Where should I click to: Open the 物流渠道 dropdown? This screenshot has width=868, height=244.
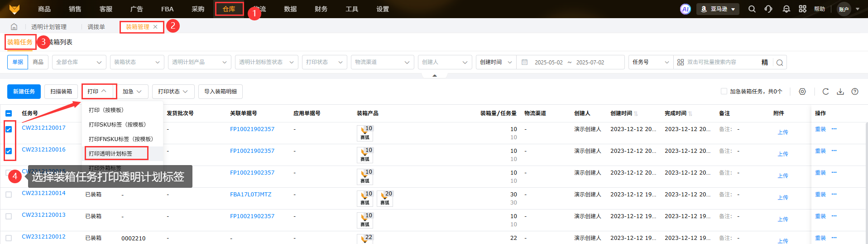point(383,62)
